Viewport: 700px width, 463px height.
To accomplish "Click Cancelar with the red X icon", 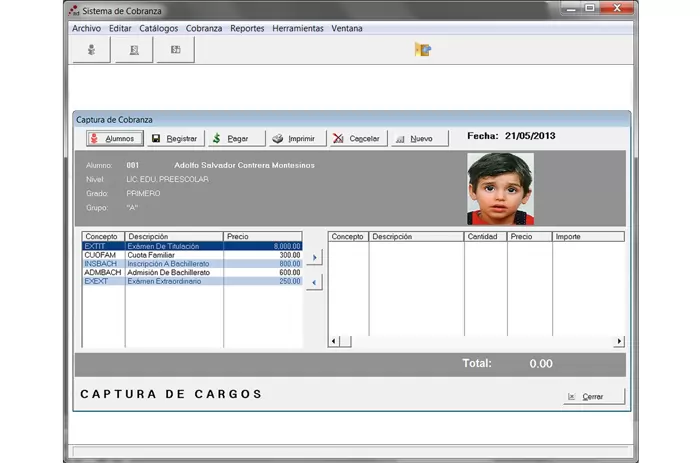I will point(357,139).
